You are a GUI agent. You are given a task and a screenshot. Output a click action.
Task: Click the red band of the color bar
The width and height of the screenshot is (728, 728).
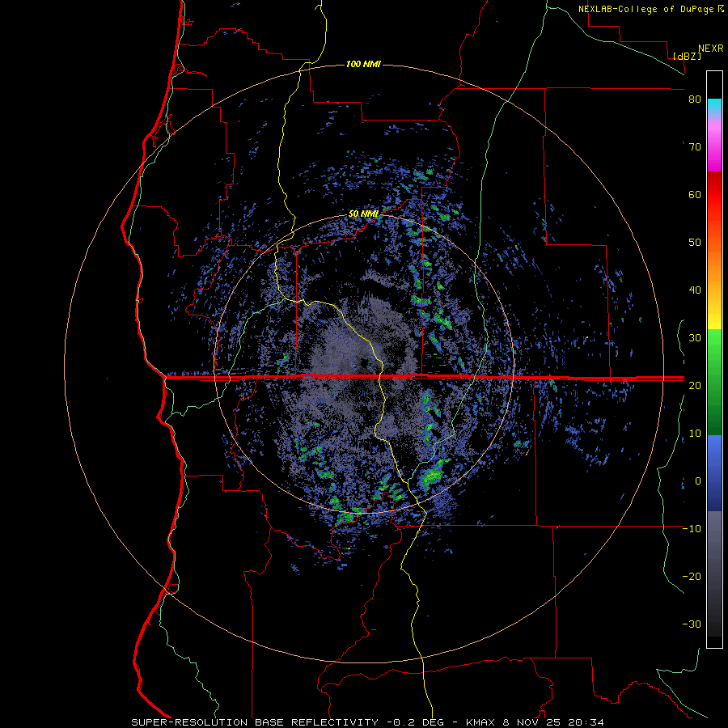(714, 195)
